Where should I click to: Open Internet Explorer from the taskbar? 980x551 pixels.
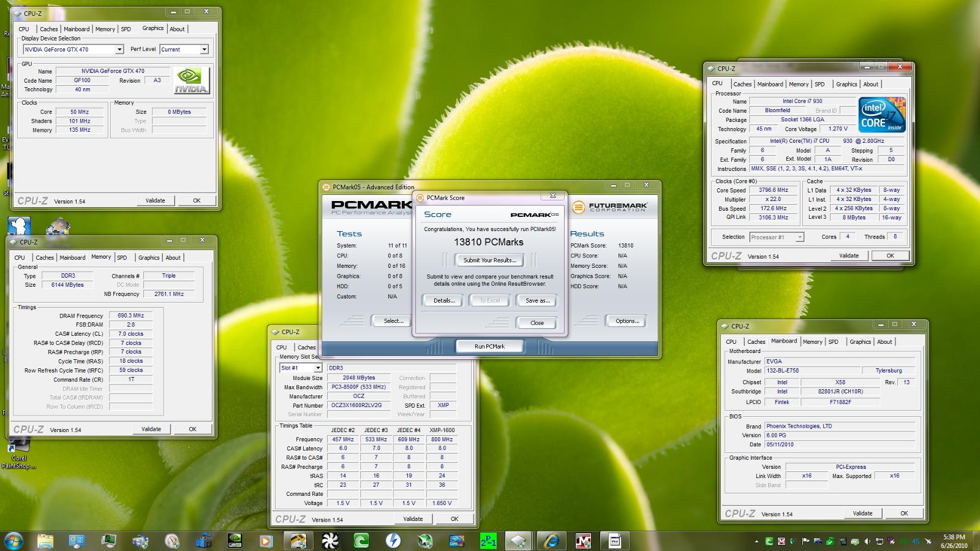tap(552, 541)
